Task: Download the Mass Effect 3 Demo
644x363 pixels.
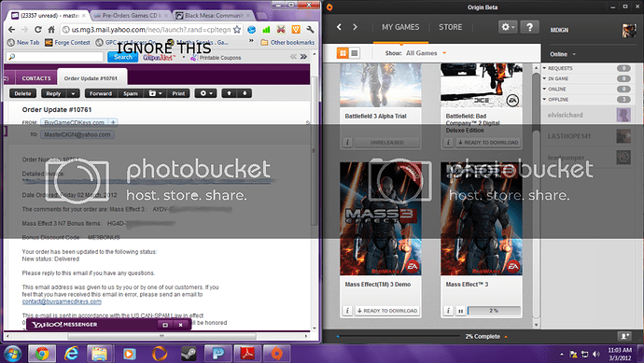Action: [x=387, y=311]
